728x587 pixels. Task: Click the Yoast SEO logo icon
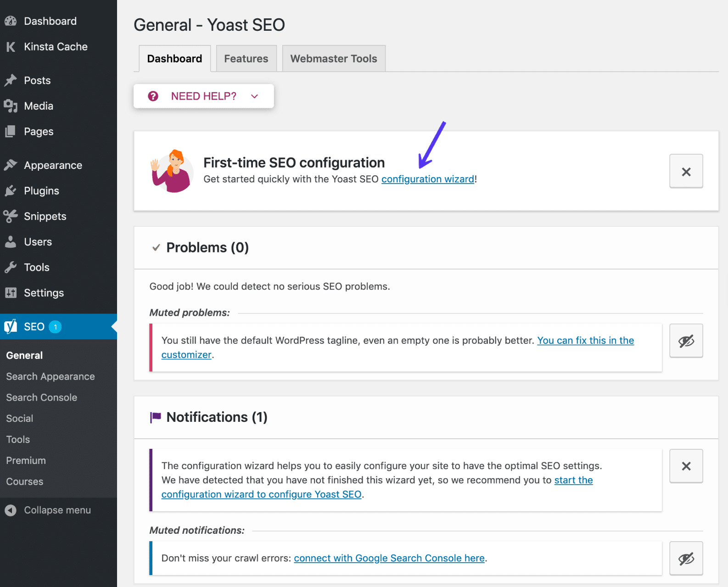click(x=11, y=326)
